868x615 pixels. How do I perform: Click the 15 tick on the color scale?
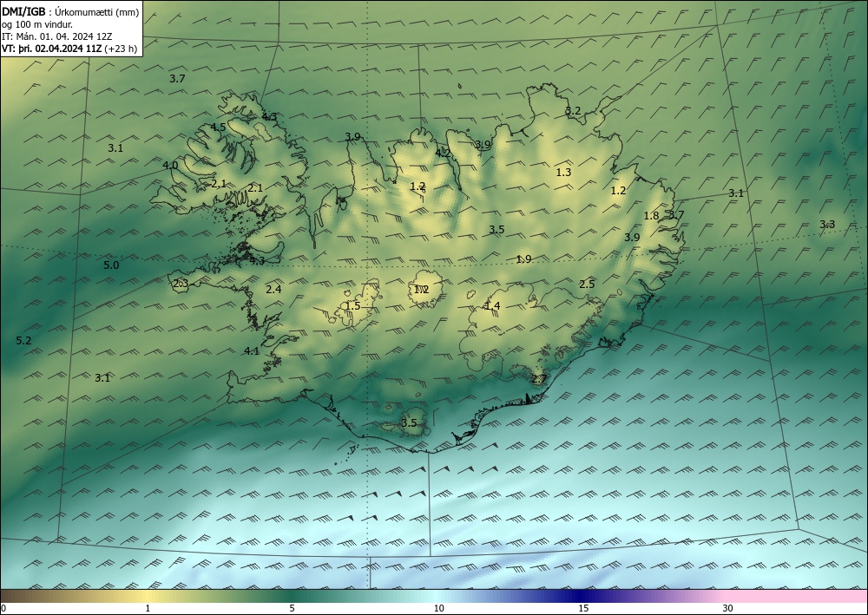(x=583, y=608)
